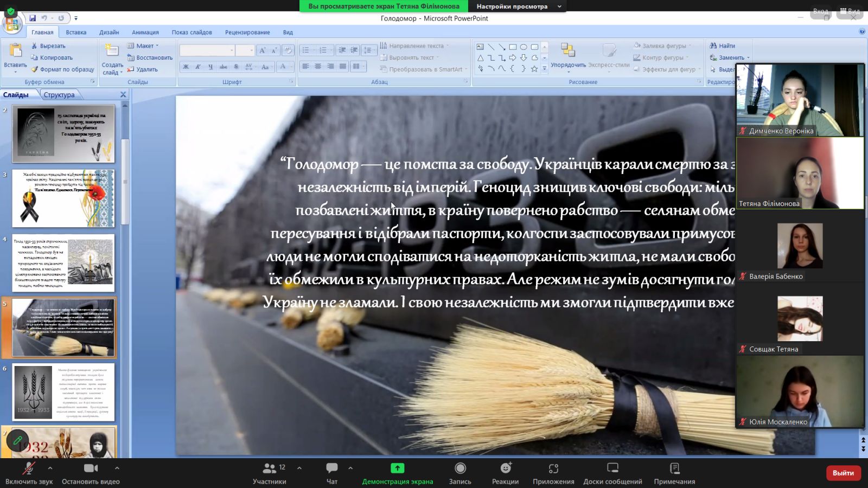Image resolution: width=868 pixels, height=488 pixels.
Task: Switch slide pane to Структура tab
Action: coord(59,95)
